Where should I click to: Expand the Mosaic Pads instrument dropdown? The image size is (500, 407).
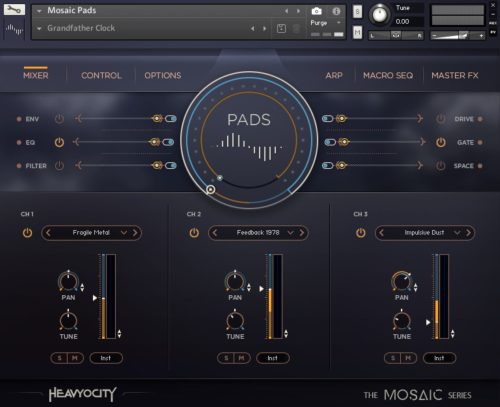point(39,11)
